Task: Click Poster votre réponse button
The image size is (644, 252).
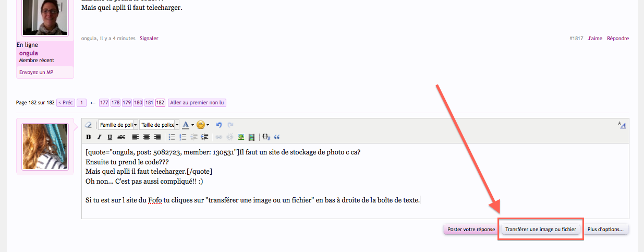Action: (471, 229)
